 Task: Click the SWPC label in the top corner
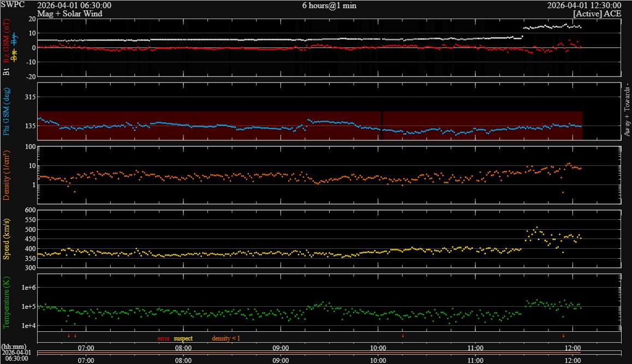(x=13, y=4)
